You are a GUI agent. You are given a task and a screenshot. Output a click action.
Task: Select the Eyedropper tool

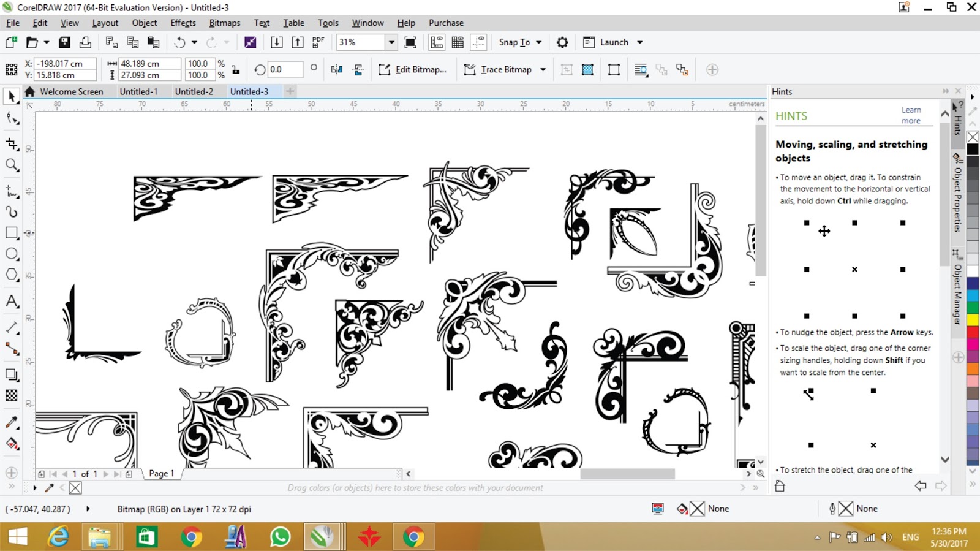12,422
